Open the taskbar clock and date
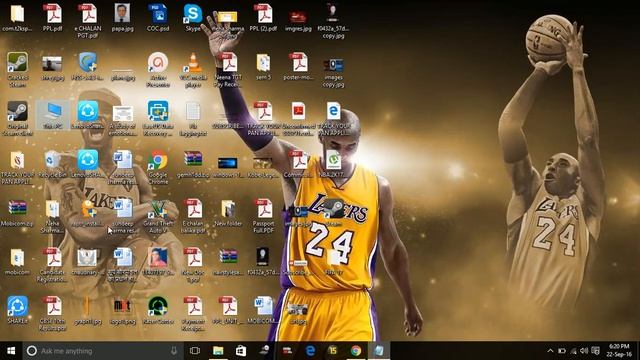 (x=619, y=351)
